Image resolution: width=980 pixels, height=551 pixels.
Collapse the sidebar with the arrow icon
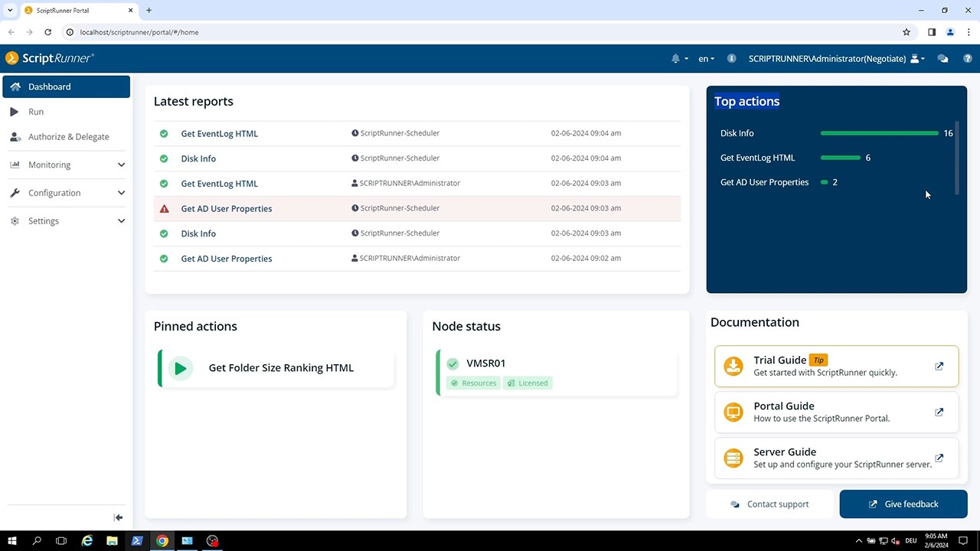tap(118, 518)
